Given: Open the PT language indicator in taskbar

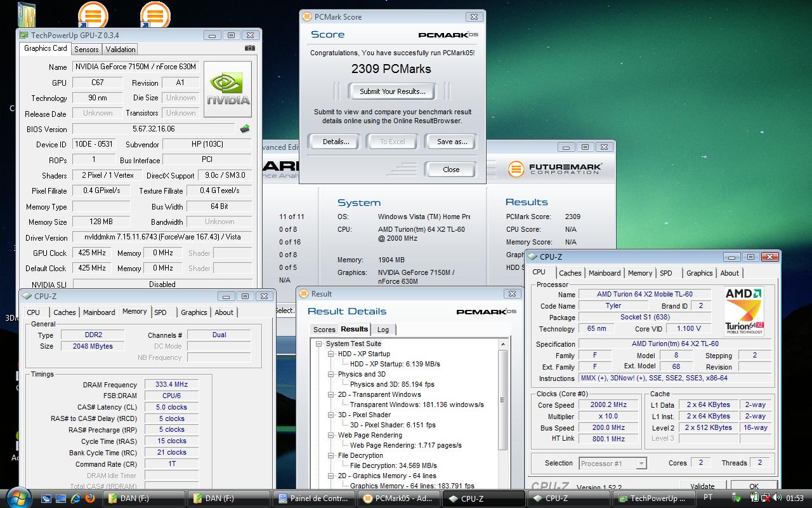Looking at the screenshot, I should tap(708, 498).
